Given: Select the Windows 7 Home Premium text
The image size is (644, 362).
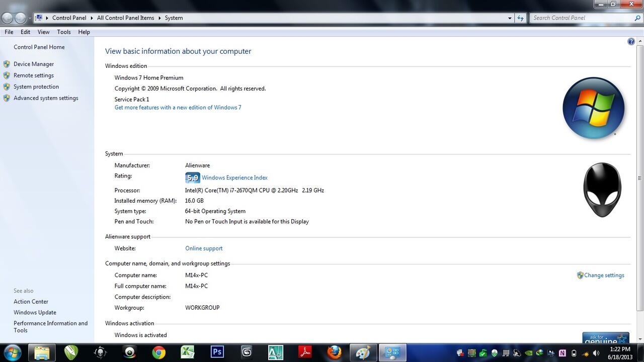Looking at the screenshot, I should pos(149,78).
